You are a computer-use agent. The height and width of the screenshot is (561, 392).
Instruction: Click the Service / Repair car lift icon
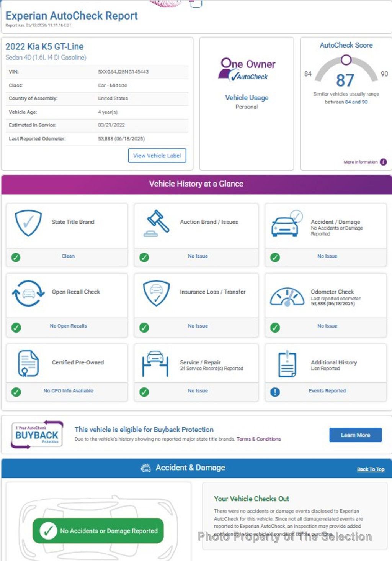click(x=155, y=363)
